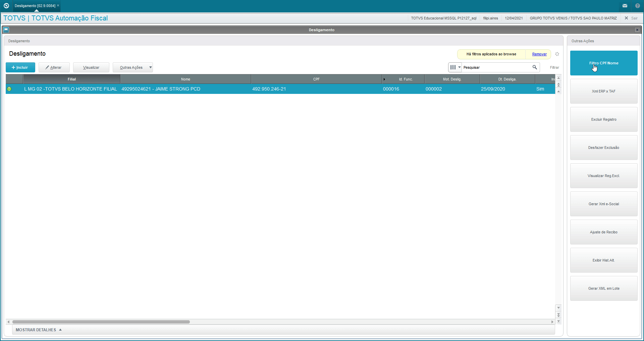Open the help question mark icon

tap(637, 6)
